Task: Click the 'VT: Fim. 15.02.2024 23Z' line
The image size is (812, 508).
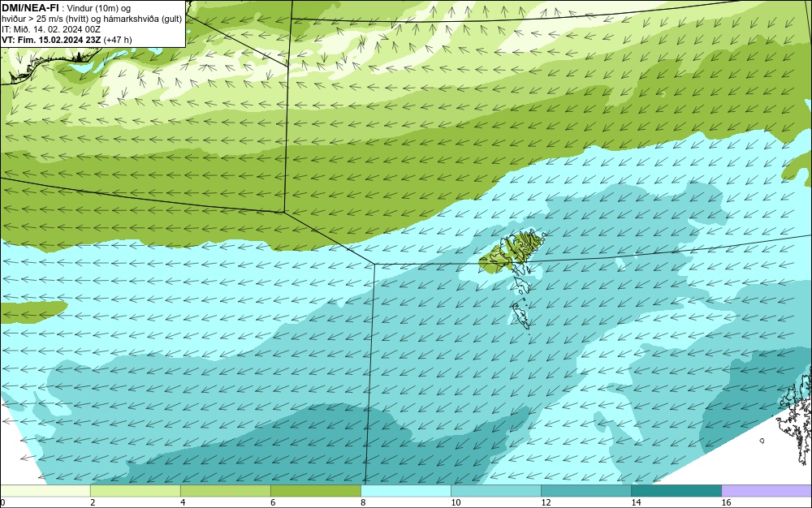Action: [x=51, y=40]
